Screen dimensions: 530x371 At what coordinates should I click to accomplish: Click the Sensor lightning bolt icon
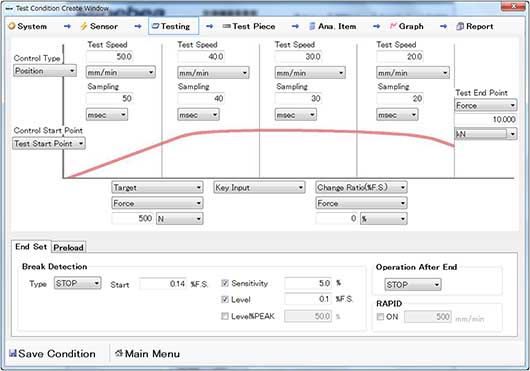pos(83,26)
